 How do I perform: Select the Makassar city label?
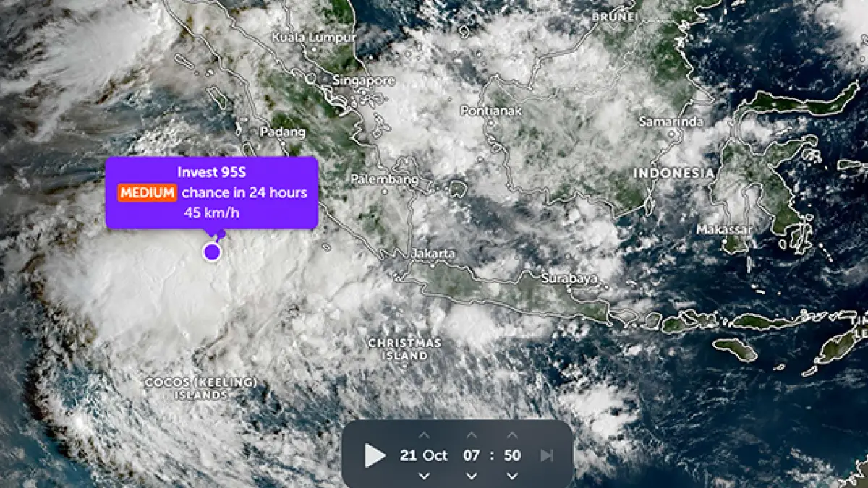pyautogui.click(x=724, y=230)
